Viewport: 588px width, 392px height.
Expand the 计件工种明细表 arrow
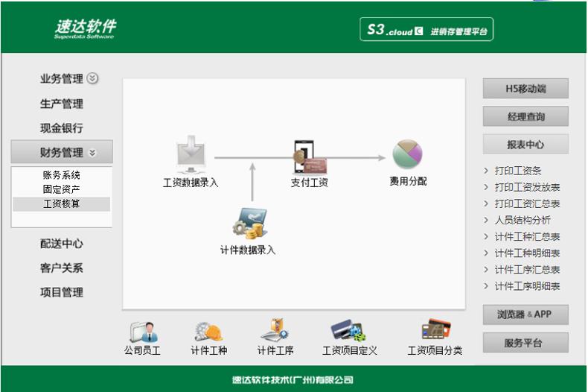(486, 253)
